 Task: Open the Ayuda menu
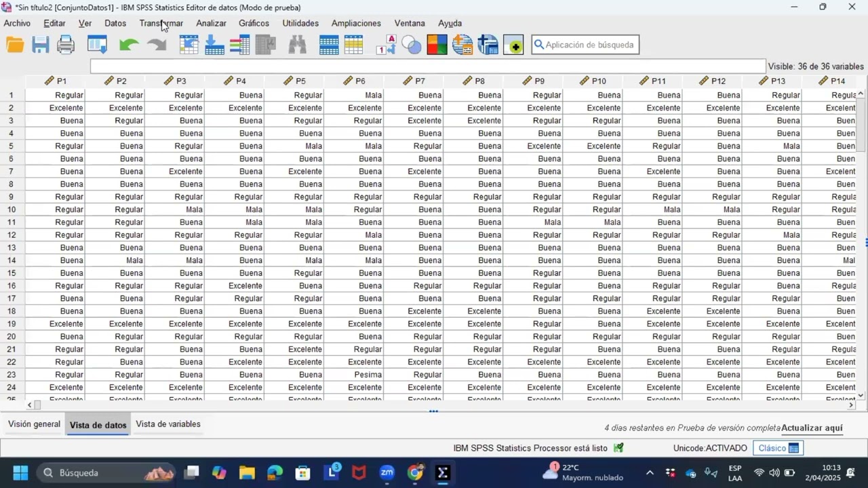[450, 23]
